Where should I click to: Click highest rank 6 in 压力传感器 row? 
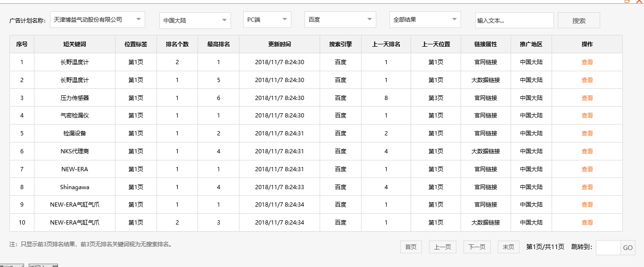click(219, 98)
